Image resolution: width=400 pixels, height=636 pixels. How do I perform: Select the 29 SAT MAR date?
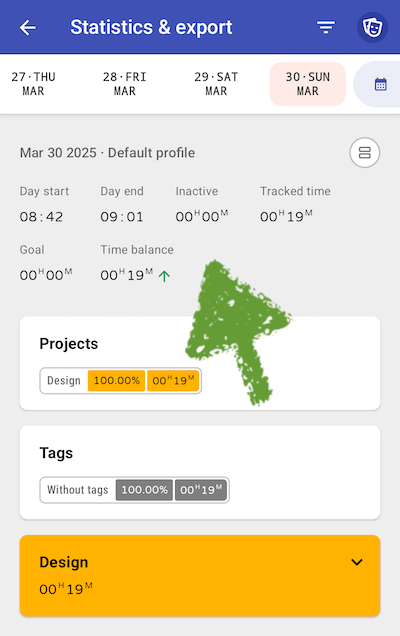pyautogui.click(x=216, y=84)
